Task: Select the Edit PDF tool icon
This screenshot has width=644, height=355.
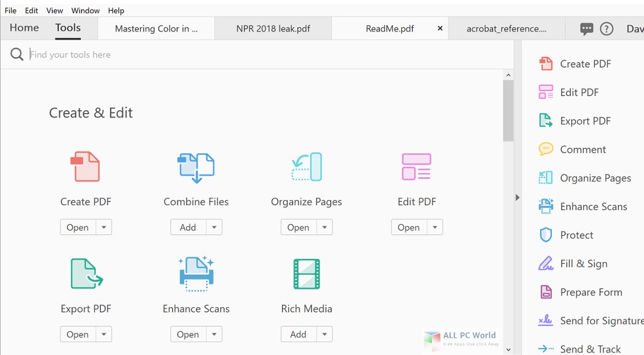Action: (x=417, y=167)
